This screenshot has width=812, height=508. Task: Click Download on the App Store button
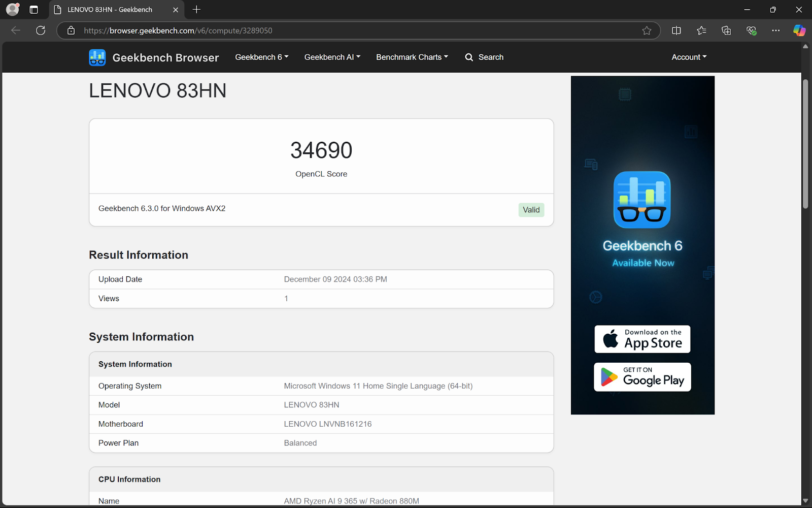[642, 339]
